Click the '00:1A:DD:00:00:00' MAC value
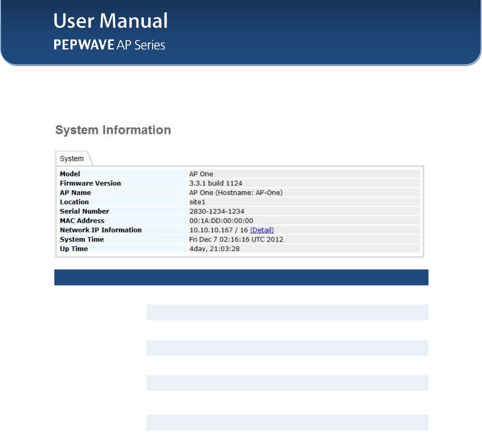482x448 pixels. coord(221,221)
